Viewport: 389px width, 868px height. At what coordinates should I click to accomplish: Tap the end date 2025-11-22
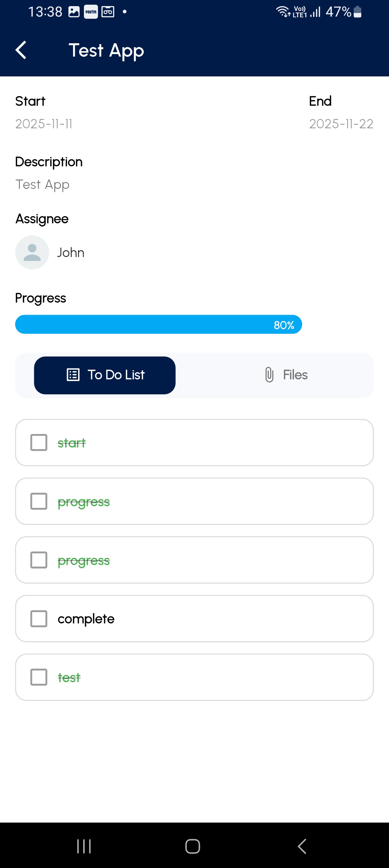point(341,124)
